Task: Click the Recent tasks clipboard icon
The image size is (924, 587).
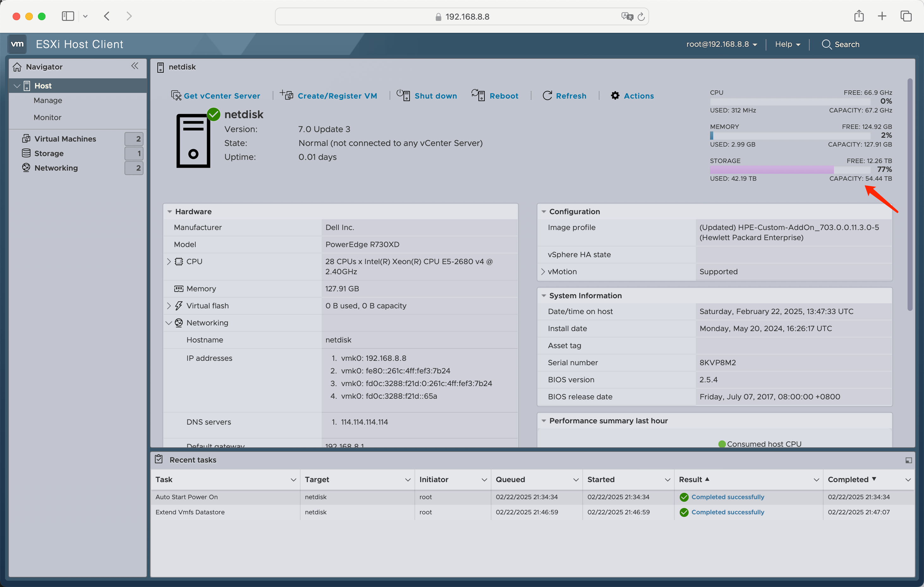Action: tap(159, 459)
